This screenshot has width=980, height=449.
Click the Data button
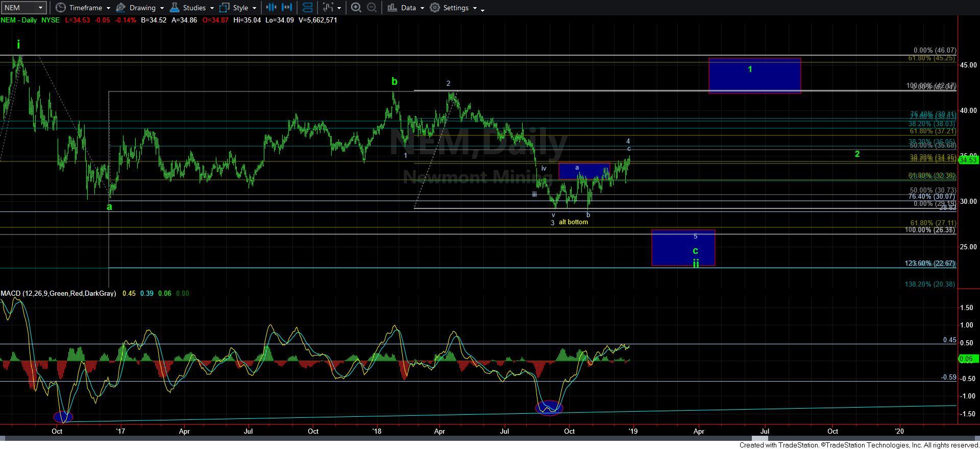(x=408, y=8)
